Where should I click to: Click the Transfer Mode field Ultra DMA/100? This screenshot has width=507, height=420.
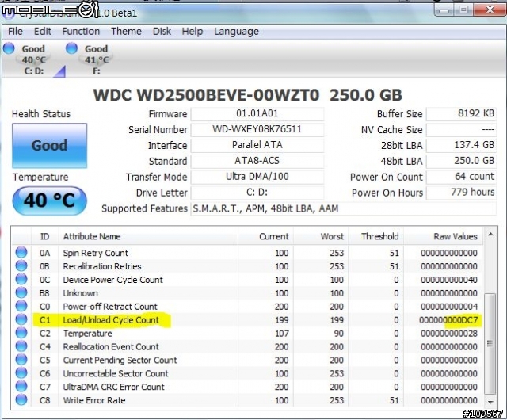coord(257,177)
